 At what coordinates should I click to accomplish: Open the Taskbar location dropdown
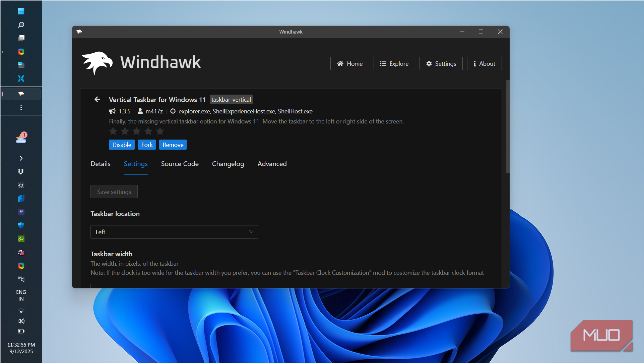point(174,232)
